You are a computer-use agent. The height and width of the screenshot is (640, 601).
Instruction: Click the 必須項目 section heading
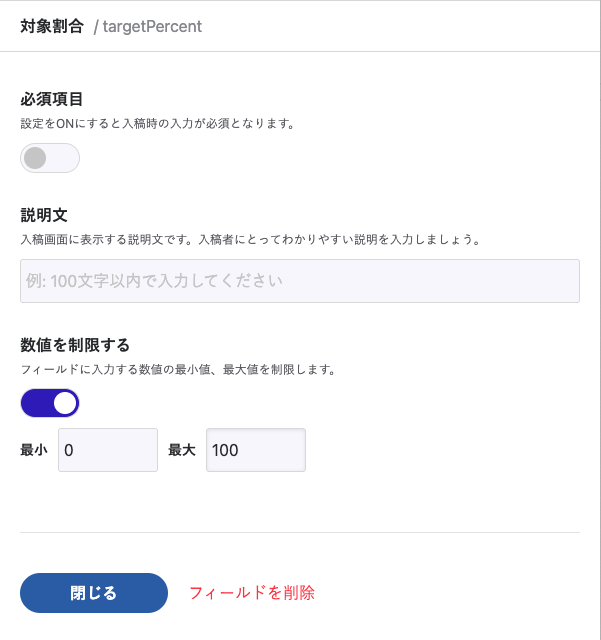tap(51, 99)
